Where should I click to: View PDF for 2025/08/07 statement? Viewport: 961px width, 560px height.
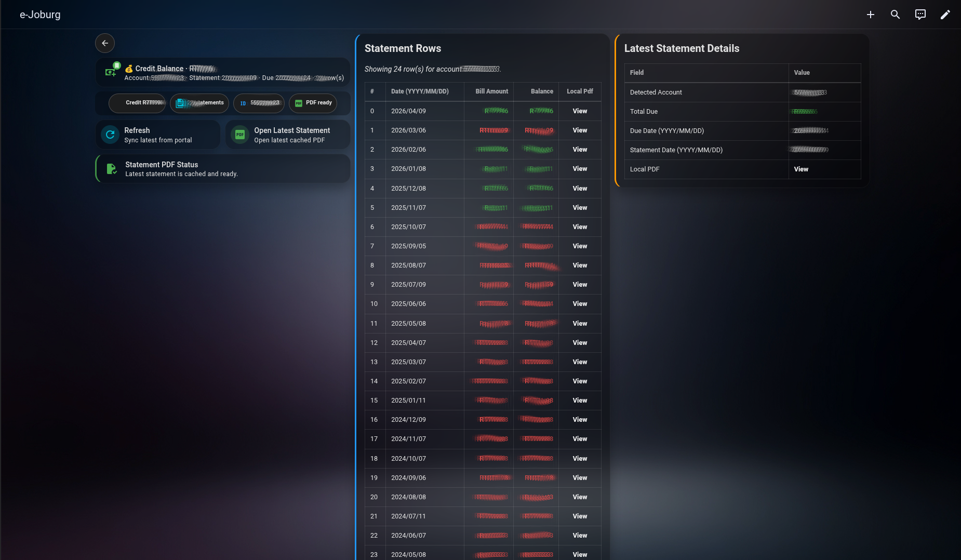click(x=580, y=265)
